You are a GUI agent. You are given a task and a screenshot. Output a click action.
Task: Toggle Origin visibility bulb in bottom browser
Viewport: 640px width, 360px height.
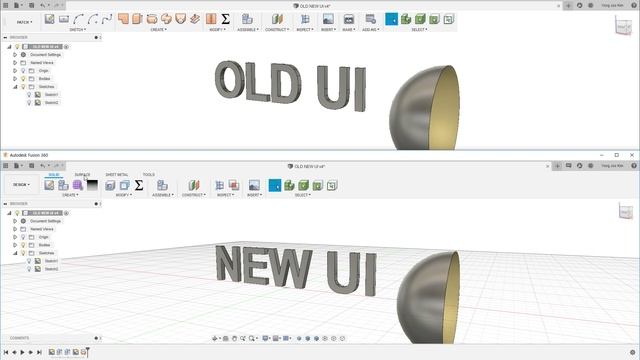click(23, 237)
